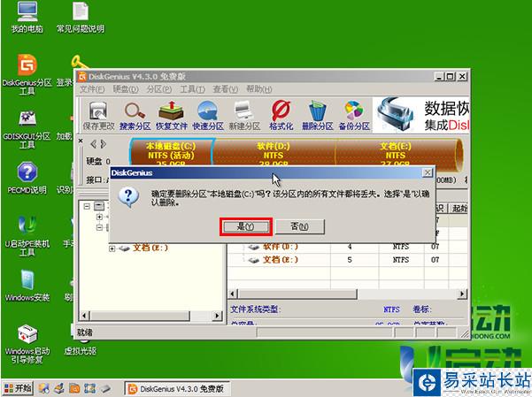Click the 是(Y) button to confirm deletion
The image size is (532, 397).
pos(246,226)
